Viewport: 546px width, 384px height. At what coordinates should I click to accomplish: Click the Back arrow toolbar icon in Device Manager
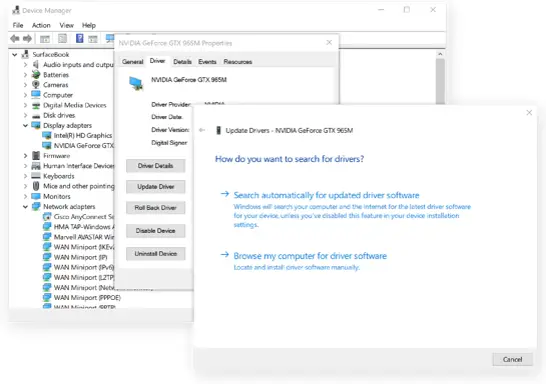coord(15,39)
